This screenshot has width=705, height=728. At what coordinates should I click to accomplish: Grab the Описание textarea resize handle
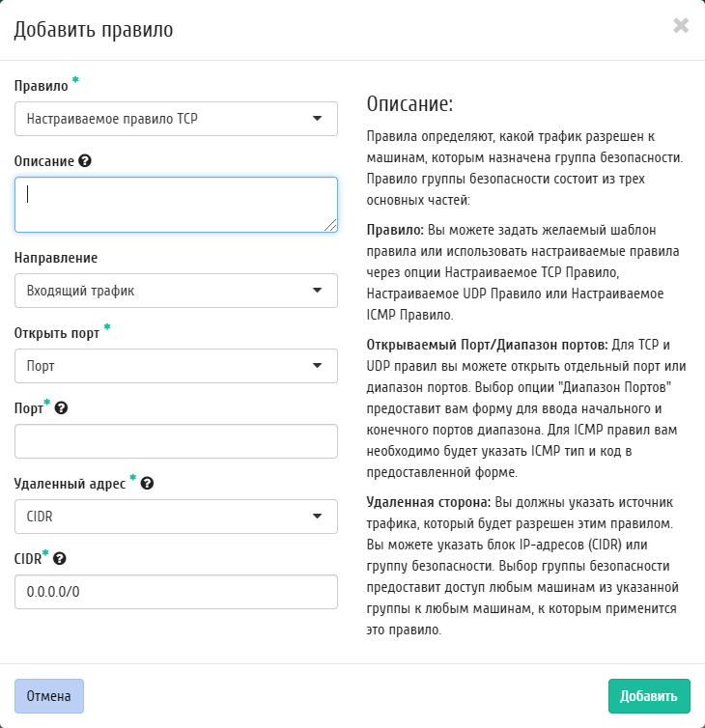point(330,225)
